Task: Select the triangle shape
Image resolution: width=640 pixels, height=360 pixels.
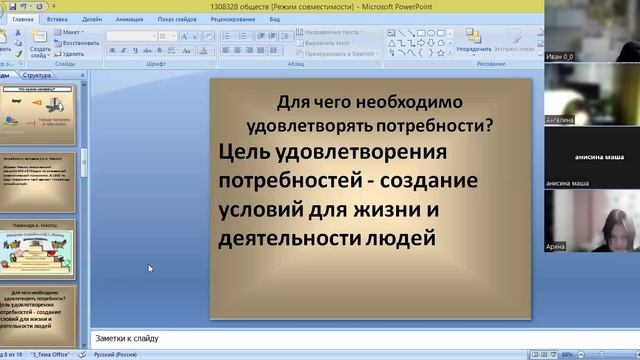Action: [x=391, y=43]
